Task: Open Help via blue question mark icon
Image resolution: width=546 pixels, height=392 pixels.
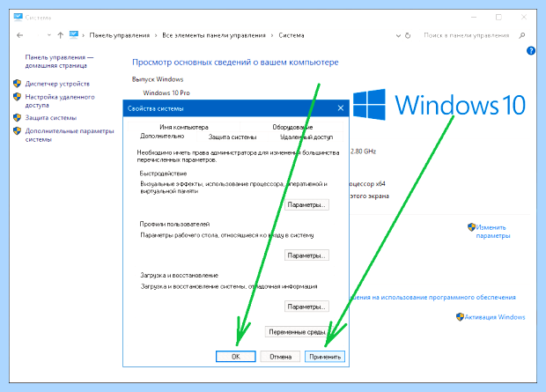Action: point(531,51)
